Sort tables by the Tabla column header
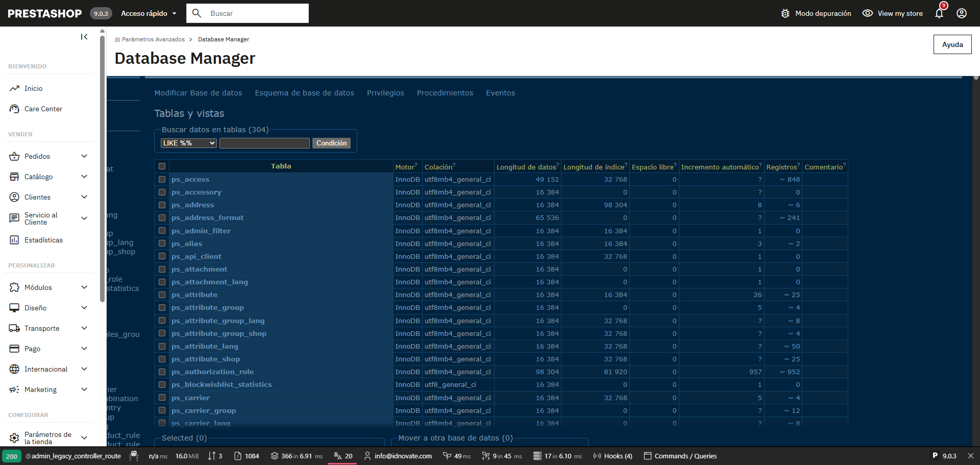 pos(281,166)
